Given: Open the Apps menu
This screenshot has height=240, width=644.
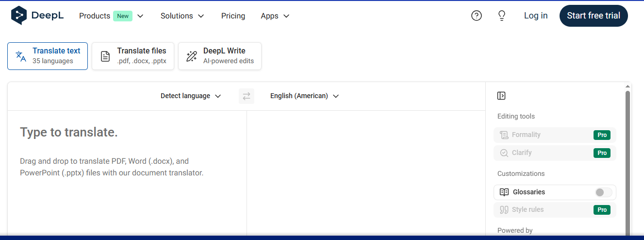Looking at the screenshot, I should [x=275, y=16].
